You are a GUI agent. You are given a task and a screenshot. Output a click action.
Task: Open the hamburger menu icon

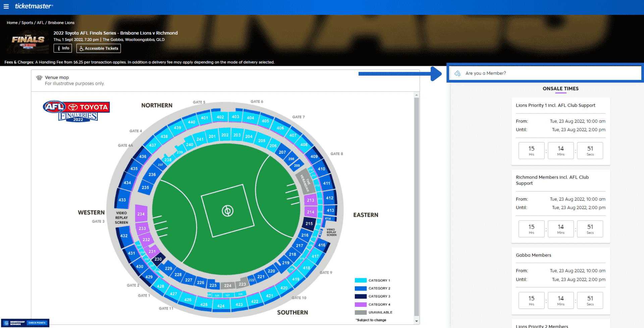(x=6, y=6)
